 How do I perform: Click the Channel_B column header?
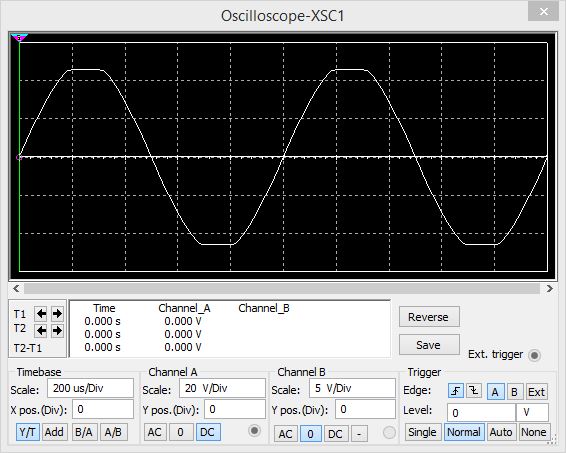click(264, 308)
